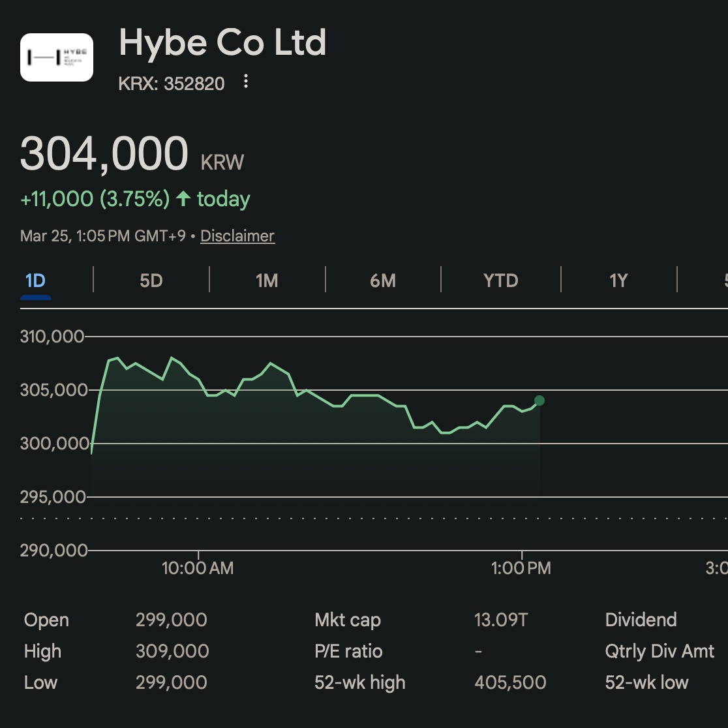Click the current price dot on chart
The height and width of the screenshot is (728, 728).
click(x=539, y=401)
